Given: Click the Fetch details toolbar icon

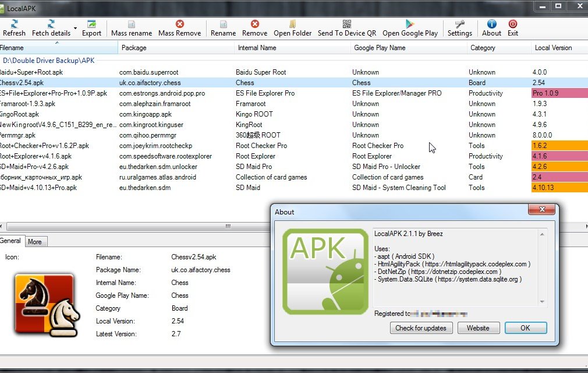Looking at the screenshot, I should pyautogui.click(x=51, y=24).
